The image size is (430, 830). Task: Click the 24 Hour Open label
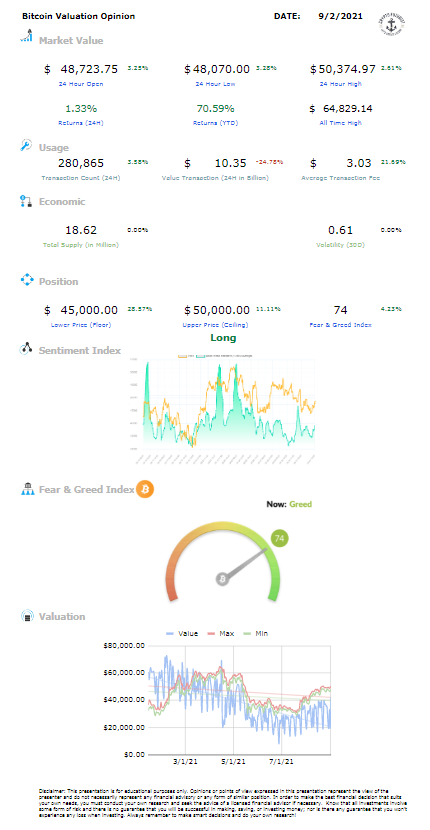pyautogui.click(x=81, y=84)
